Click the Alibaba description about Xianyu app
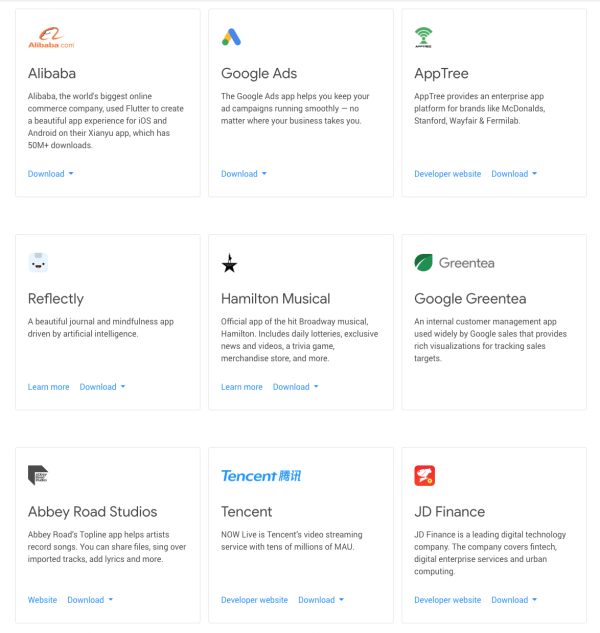Screen dimensions: 600x633 [x=106, y=121]
